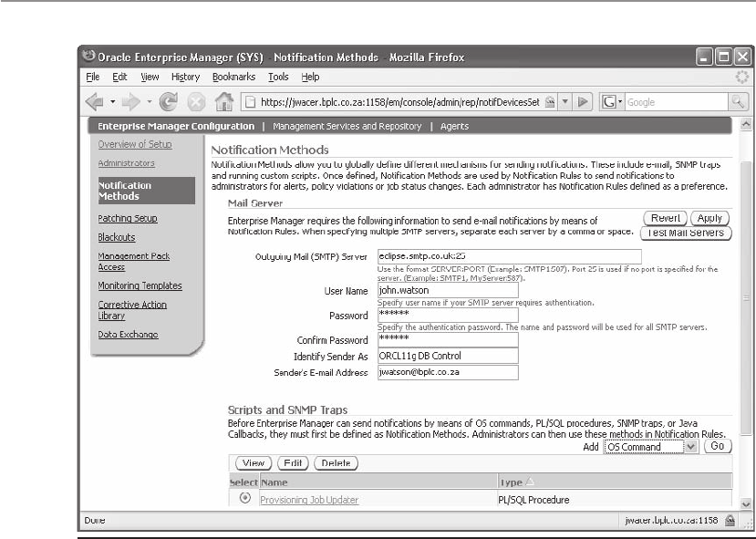Click the PL/SQL Procedure type cell

click(x=533, y=500)
